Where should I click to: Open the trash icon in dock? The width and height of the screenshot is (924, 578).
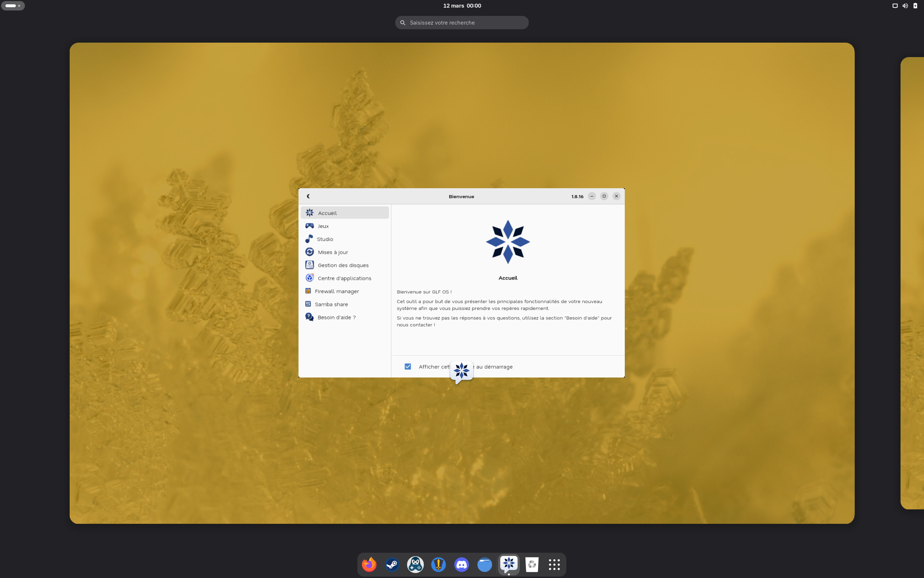coord(532,564)
